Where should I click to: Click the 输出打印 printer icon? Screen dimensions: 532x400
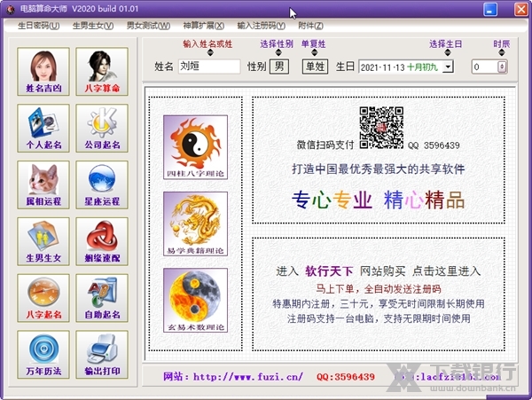(102, 355)
